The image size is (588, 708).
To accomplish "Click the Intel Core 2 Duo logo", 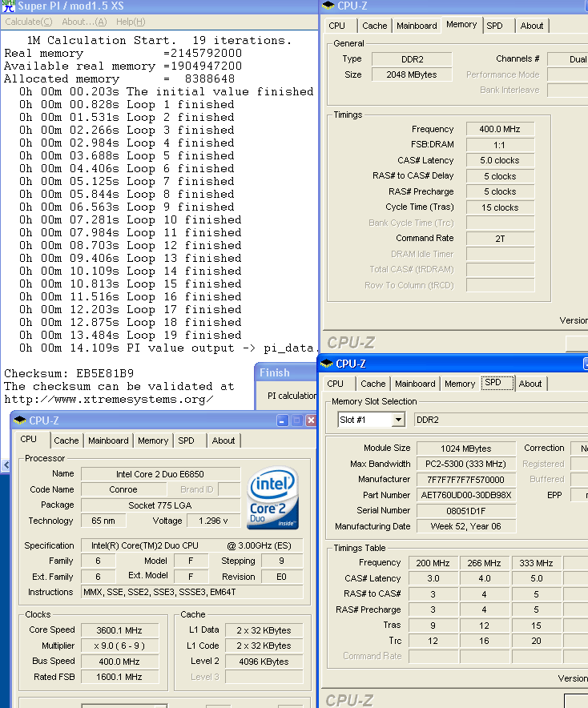I will click(x=273, y=498).
